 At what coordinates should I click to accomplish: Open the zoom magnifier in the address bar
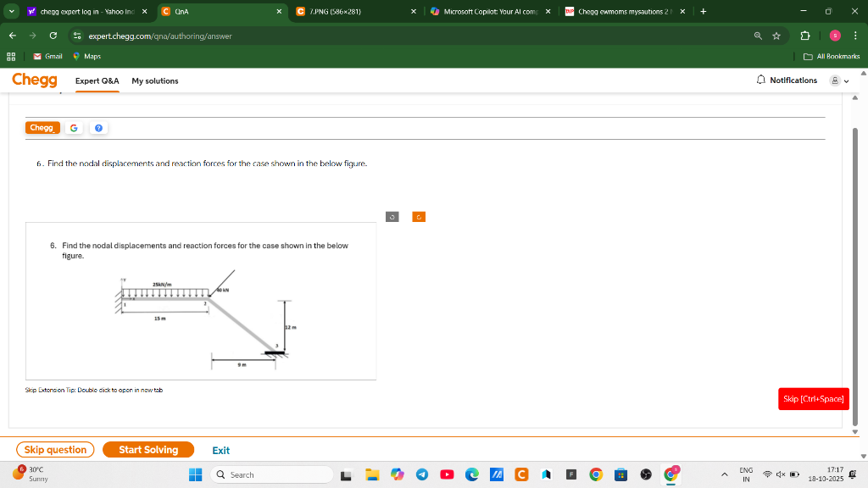point(758,36)
